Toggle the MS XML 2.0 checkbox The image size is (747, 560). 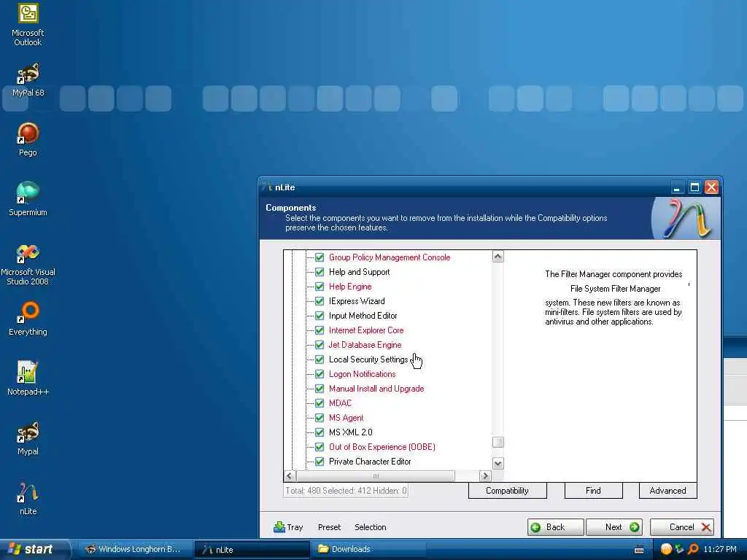(x=320, y=432)
